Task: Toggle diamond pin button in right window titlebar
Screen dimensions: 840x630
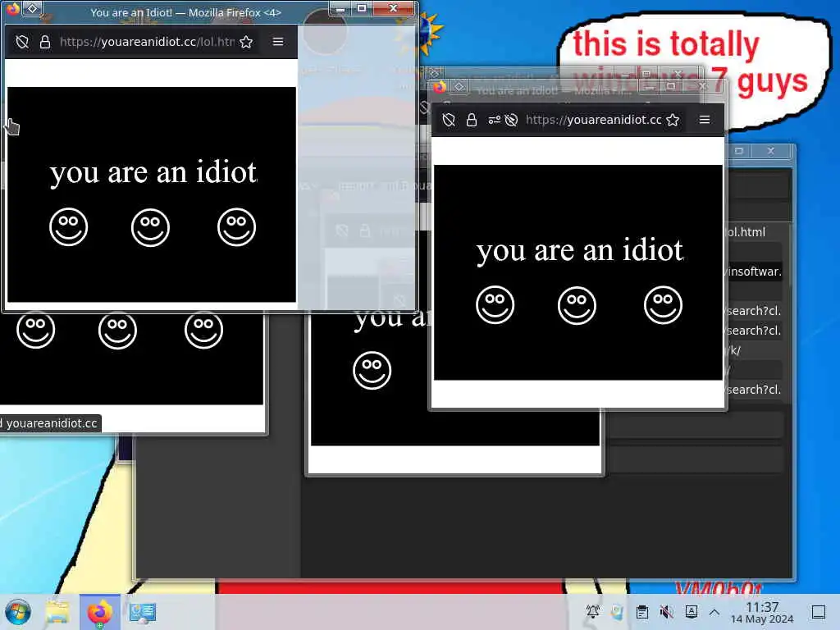Action: tap(459, 87)
